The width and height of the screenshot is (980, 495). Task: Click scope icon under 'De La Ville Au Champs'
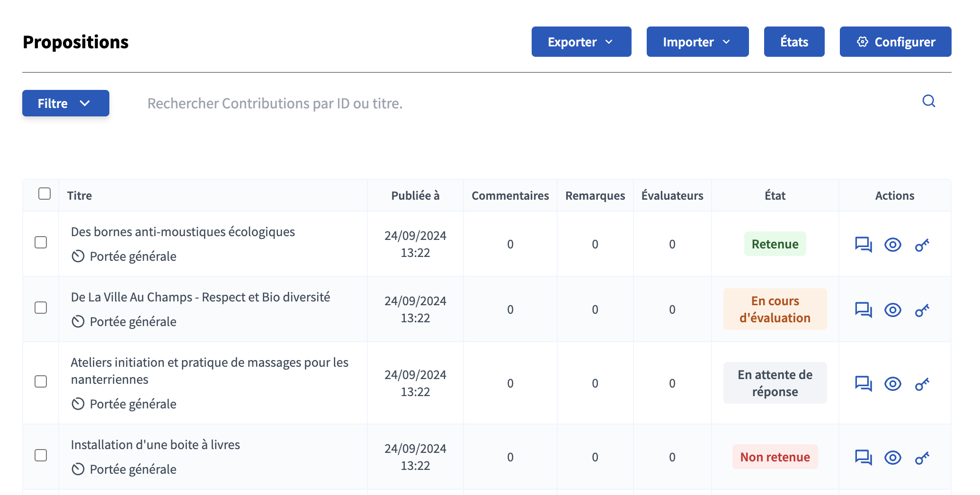click(78, 322)
